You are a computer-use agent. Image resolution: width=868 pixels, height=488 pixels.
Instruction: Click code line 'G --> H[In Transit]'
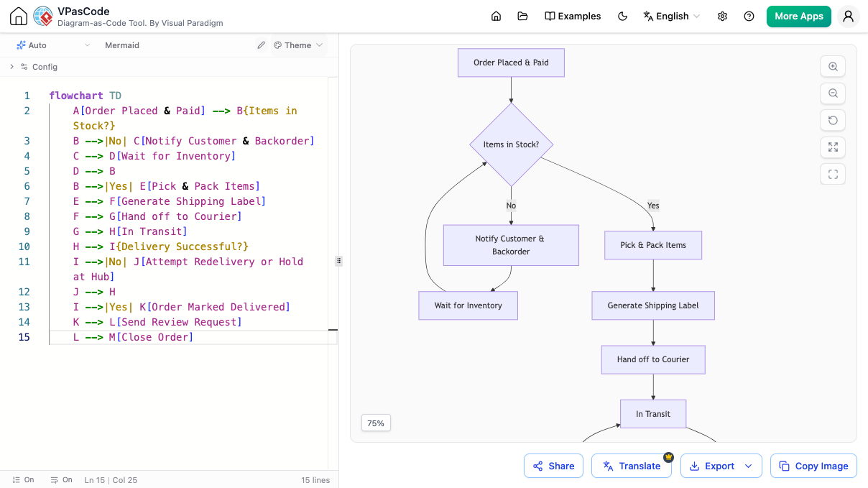click(x=130, y=231)
